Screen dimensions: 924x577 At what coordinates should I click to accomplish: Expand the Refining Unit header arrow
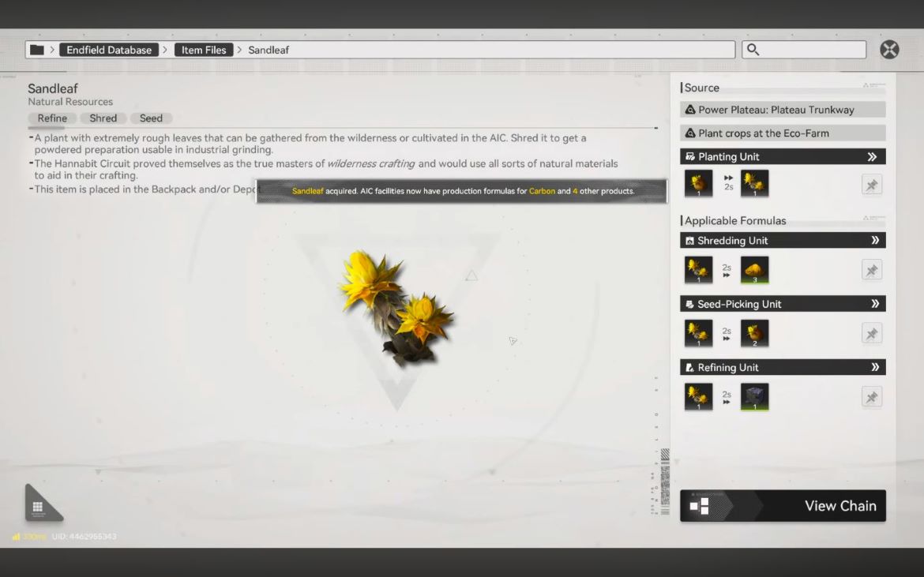click(x=875, y=367)
